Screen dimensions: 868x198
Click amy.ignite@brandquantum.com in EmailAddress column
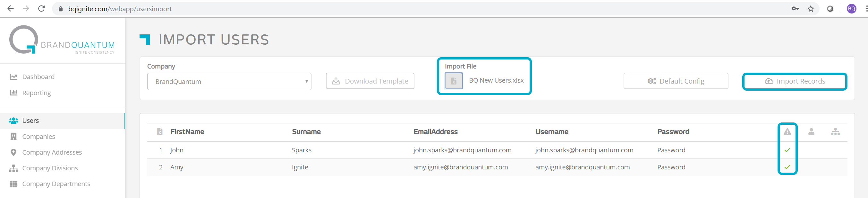coord(460,167)
